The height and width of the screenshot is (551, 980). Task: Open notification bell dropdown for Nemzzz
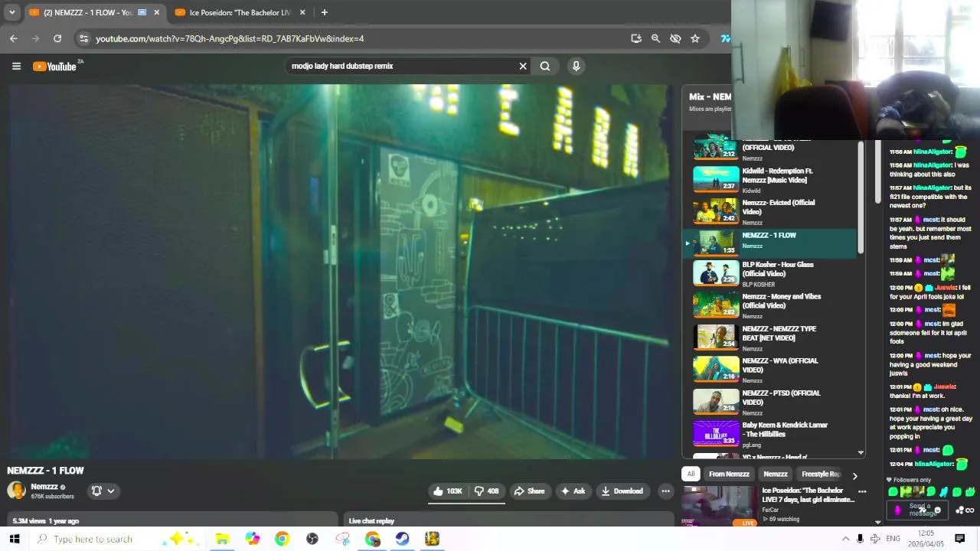point(103,491)
